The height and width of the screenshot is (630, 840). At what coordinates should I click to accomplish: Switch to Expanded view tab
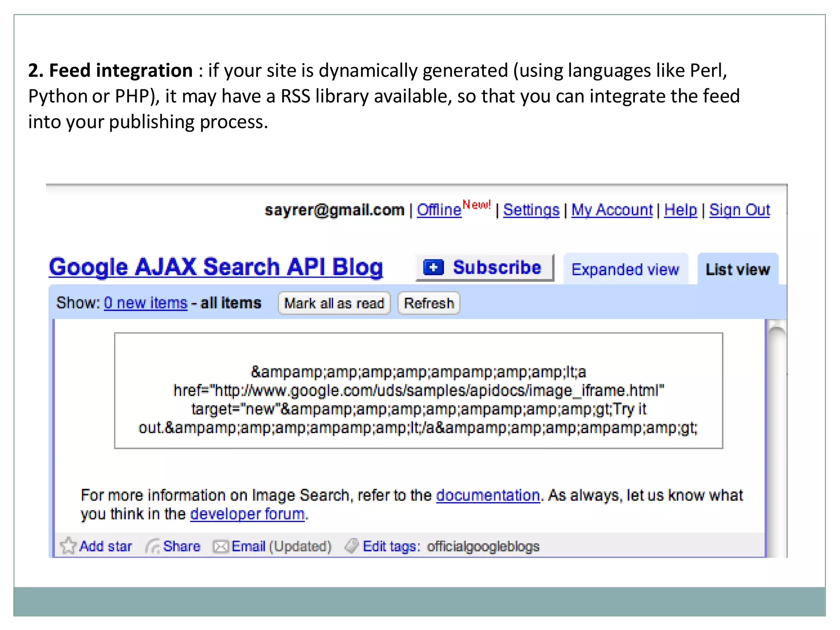[625, 269]
